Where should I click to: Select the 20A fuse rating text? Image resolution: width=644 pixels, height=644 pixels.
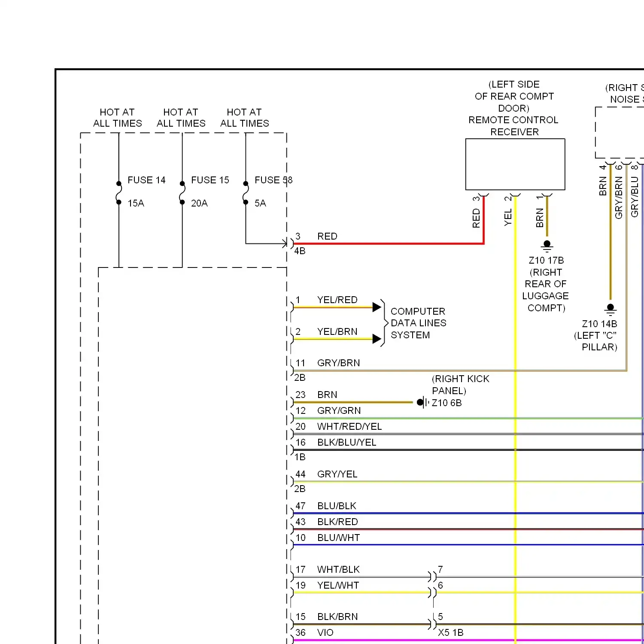(x=199, y=203)
